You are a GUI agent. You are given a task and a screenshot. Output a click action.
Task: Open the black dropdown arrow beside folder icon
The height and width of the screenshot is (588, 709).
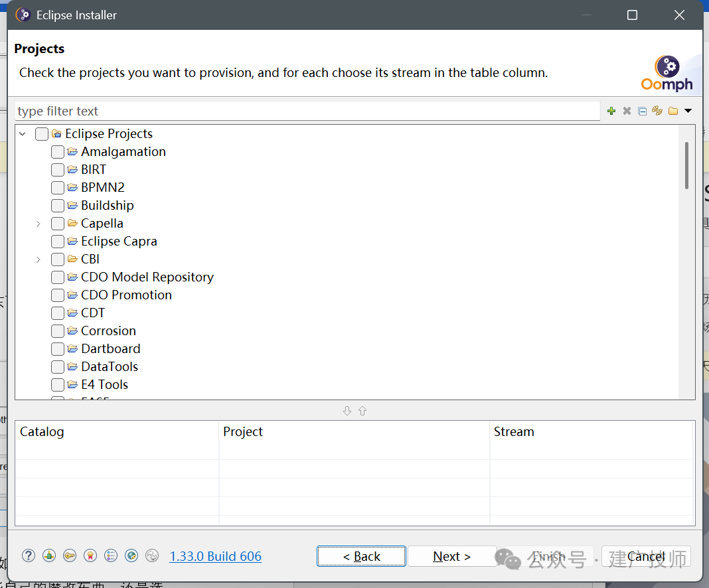click(688, 111)
